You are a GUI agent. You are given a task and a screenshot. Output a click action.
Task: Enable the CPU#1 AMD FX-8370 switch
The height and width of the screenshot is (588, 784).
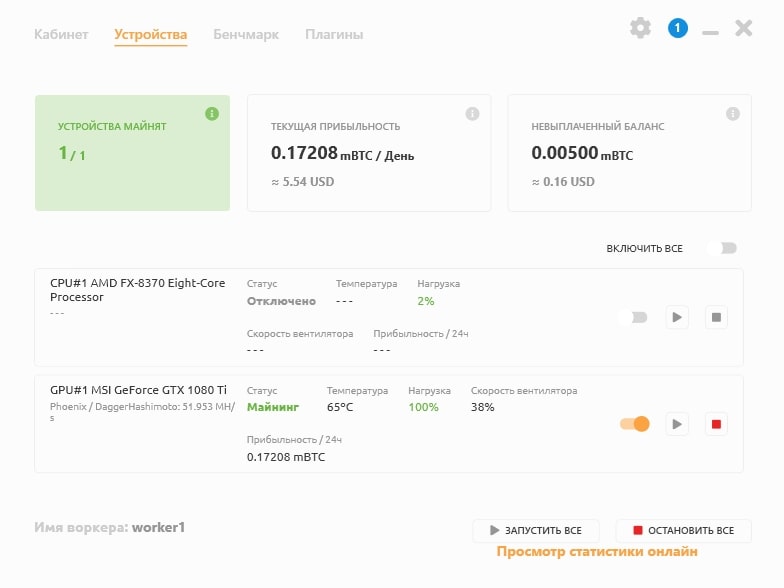coord(633,318)
